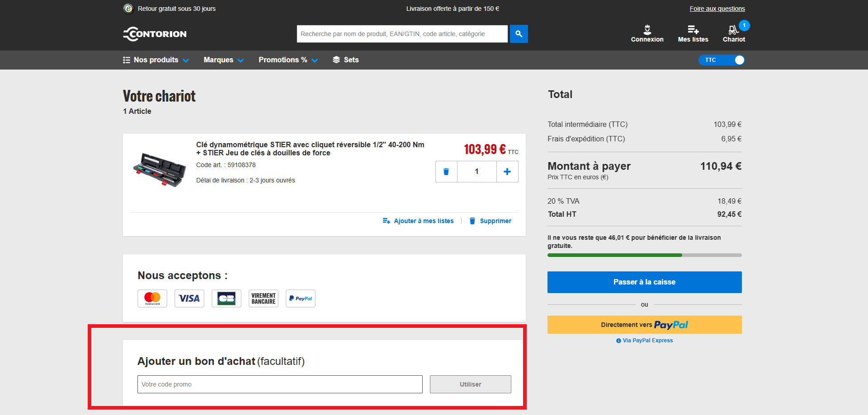Click the Utiliser promo button
868x415 pixels.
pos(471,384)
